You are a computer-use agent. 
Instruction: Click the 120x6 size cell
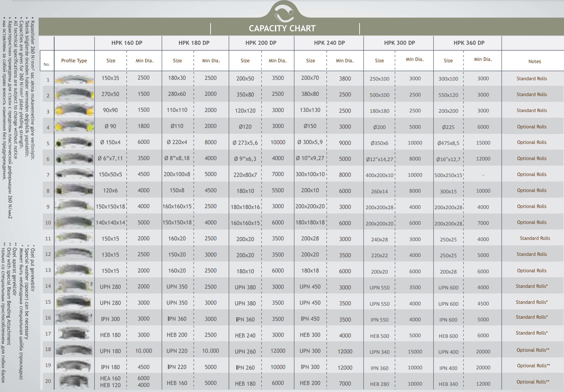pyautogui.click(x=110, y=191)
